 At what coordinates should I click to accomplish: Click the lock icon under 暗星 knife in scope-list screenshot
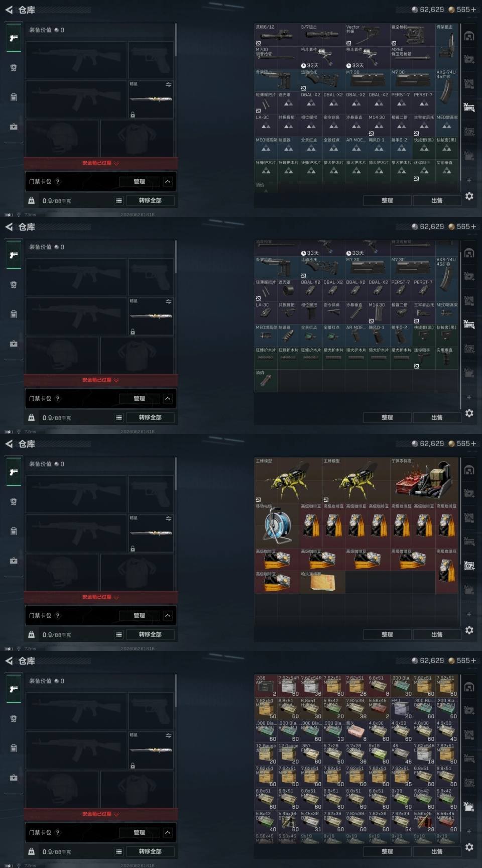(x=133, y=115)
